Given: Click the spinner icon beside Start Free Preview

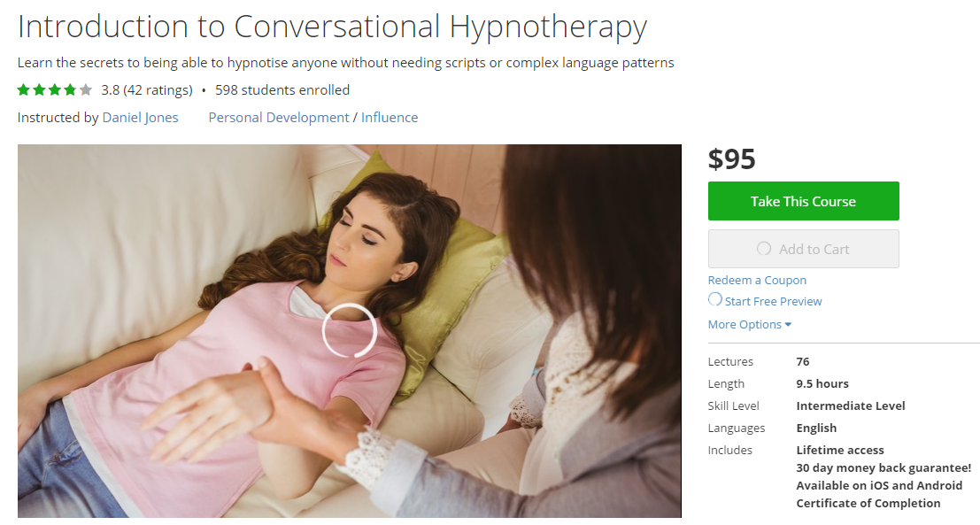Looking at the screenshot, I should point(715,299).
